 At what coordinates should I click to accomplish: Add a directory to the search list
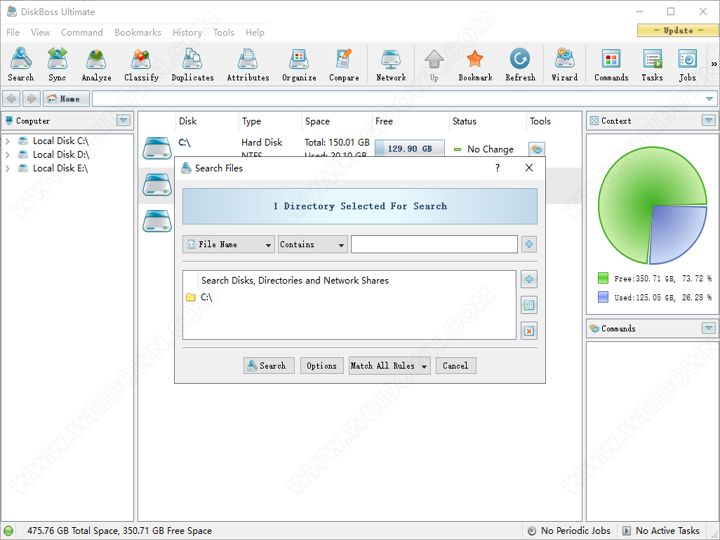[529, 279]
